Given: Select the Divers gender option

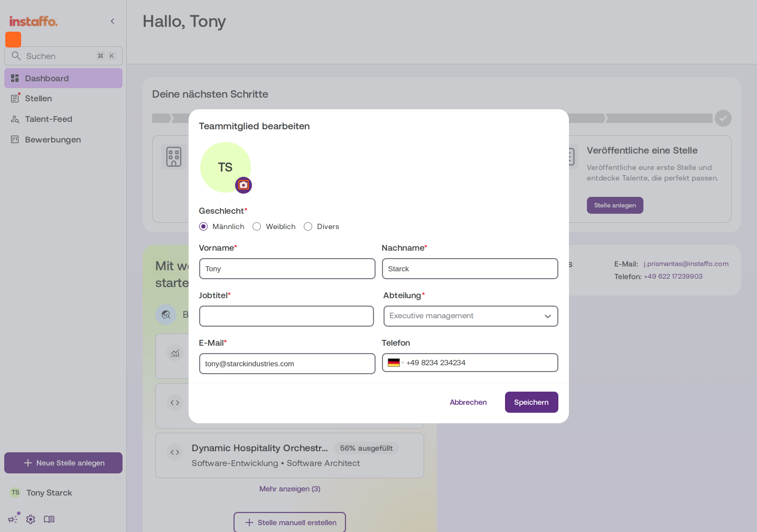Looking at the screenshot, I should (x=308, y=226).
